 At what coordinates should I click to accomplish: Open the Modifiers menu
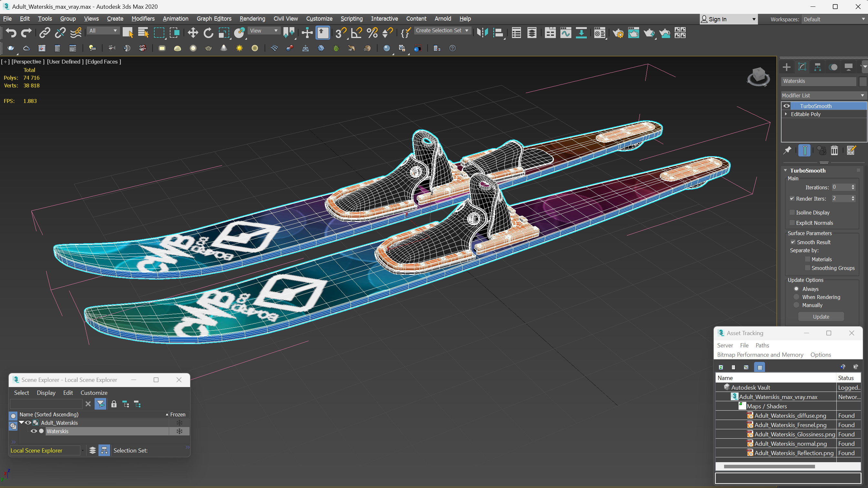pos(143,18)
